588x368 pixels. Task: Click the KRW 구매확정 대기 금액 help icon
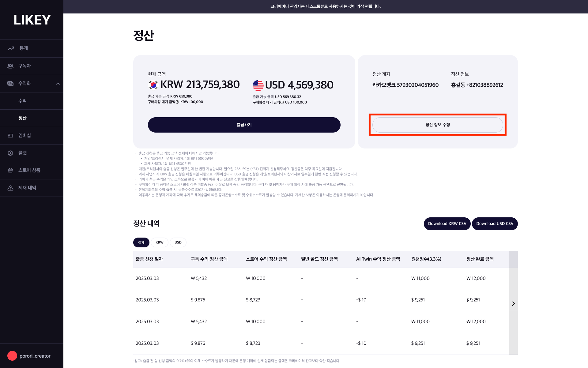pos(177,102)
